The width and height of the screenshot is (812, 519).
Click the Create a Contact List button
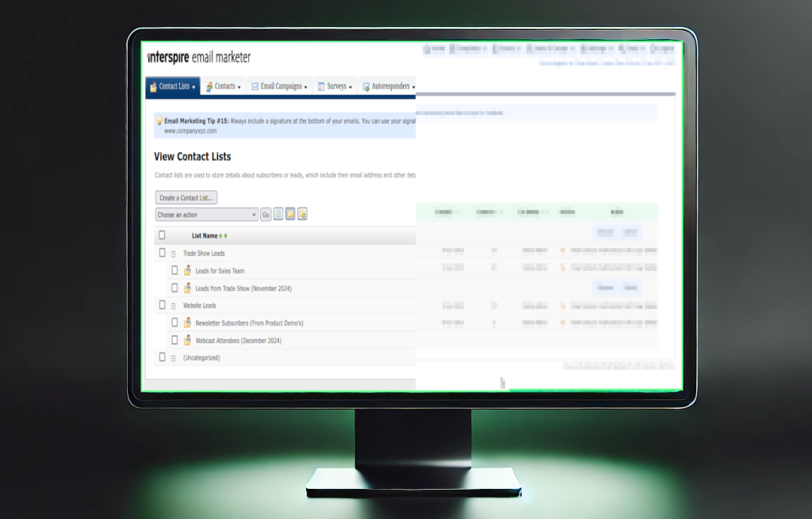coord(185,197)
